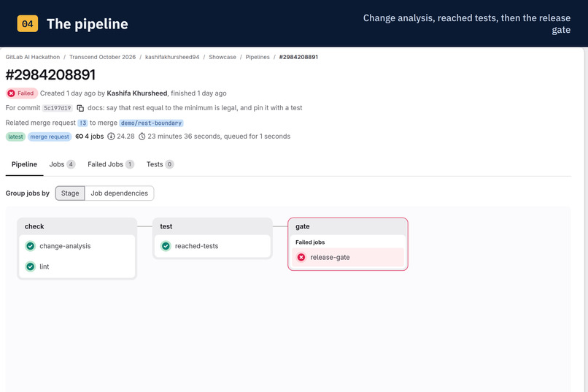Open the Failed Jobs tab

pyautogui.click(x=111, y=164)
